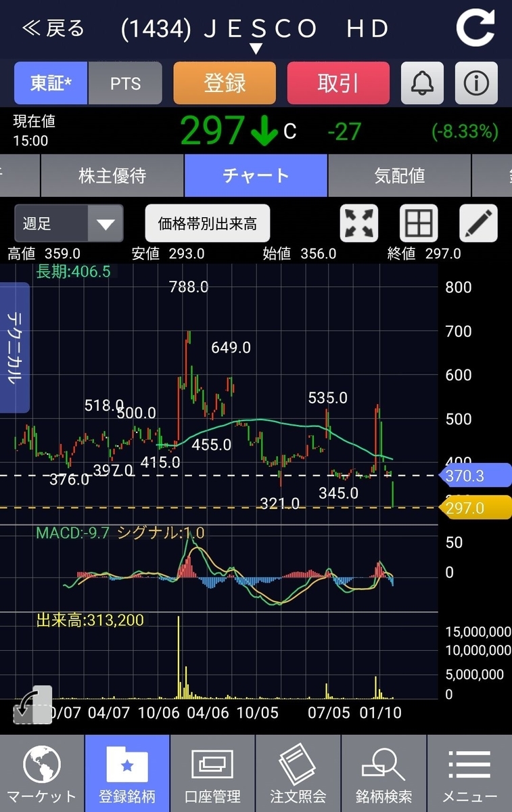Open the stock selector triangle under JESCO HD
This screenshot has height=812, width=512.
tap(256, 49)
